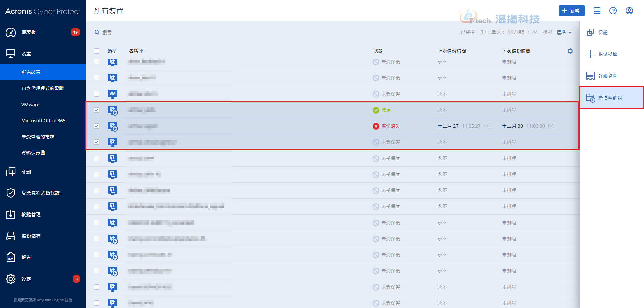Click 指派授權 in the right panel

[607, 54]
